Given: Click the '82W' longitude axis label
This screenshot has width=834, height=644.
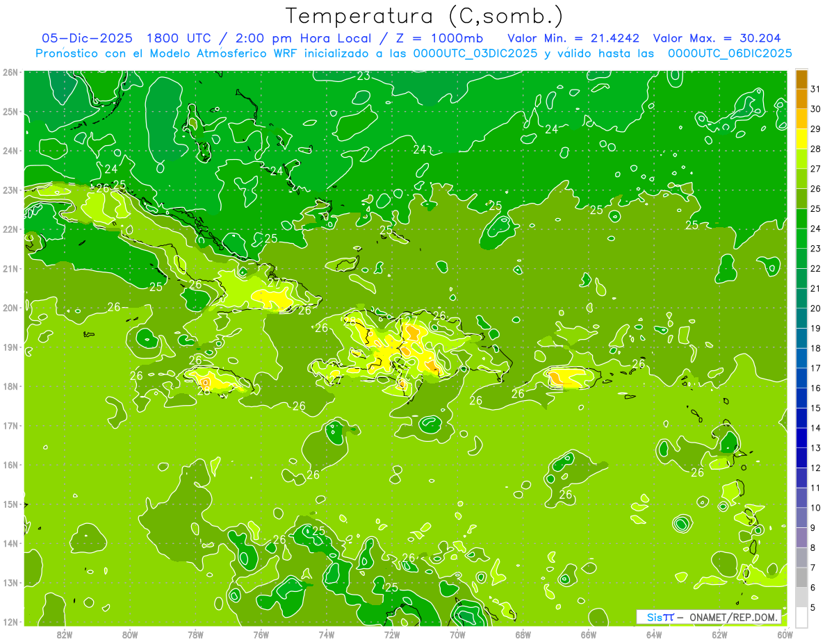Looking at the screenshot, I should click(x=65, y=634).
